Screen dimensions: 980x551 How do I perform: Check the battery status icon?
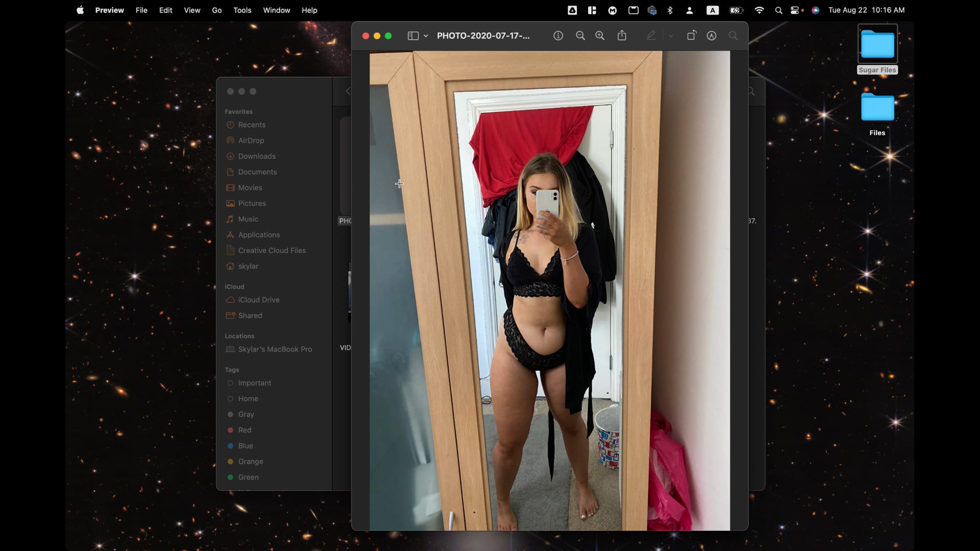click(736, 10)
